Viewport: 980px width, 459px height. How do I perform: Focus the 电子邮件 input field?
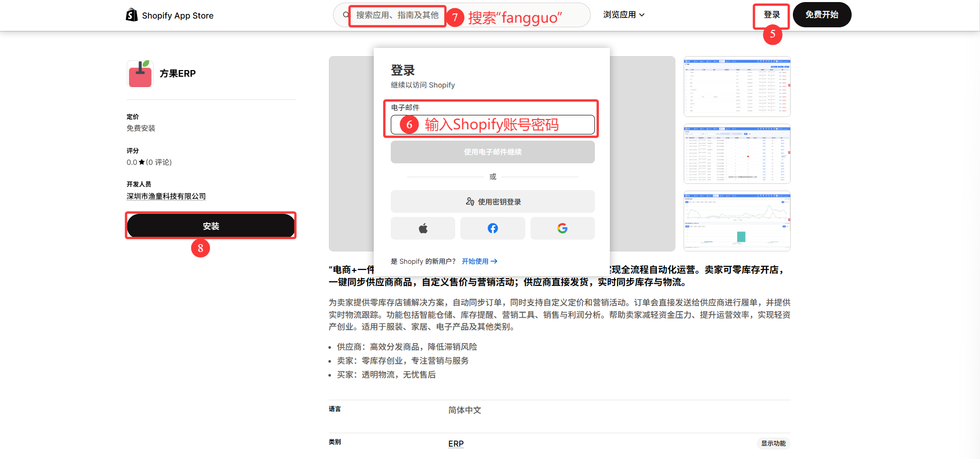[x=493, y=125]
